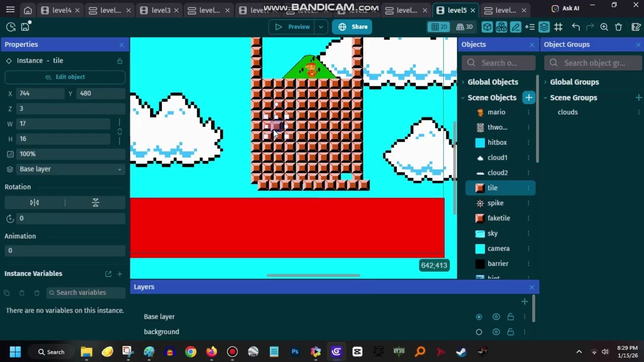Click the Preview button
Viewport: 644px width, 362px height.
[x=292, y=27]
